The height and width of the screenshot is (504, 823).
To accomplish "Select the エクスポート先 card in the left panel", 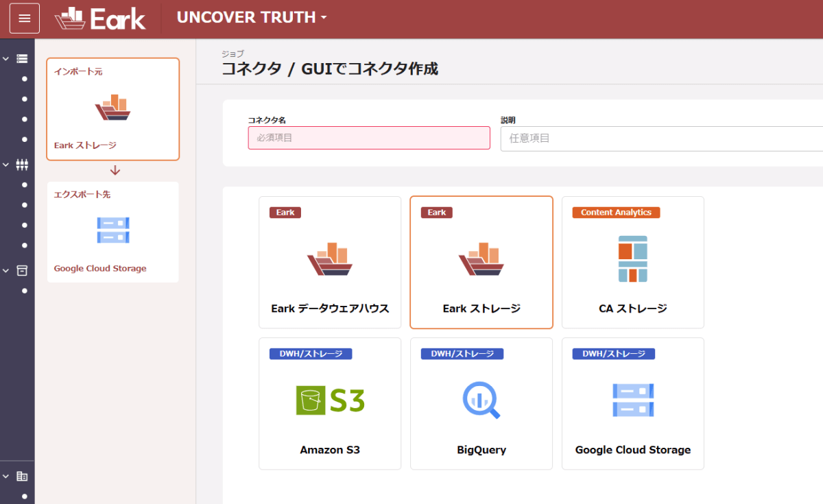I will click(113, 232).
